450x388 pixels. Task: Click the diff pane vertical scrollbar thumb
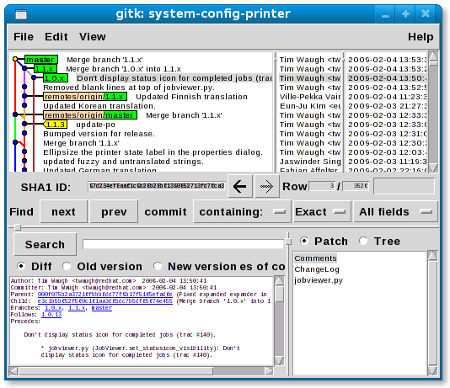[x=279, y=294]
